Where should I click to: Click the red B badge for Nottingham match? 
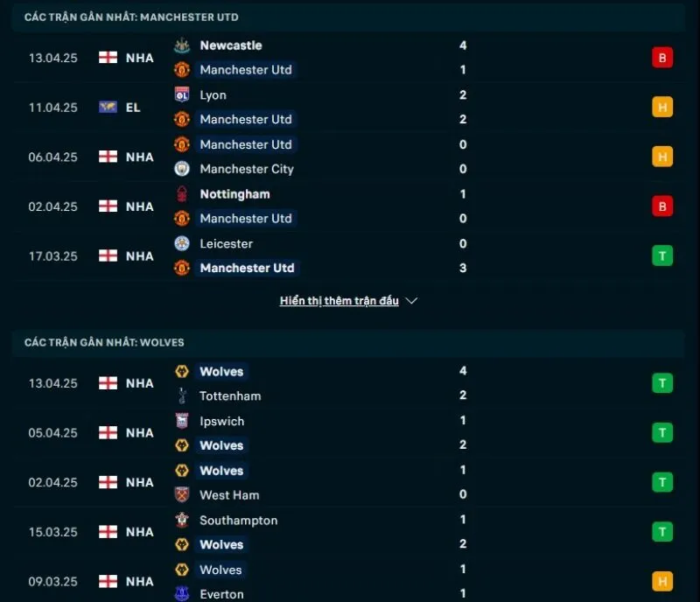tap(661, 206)
